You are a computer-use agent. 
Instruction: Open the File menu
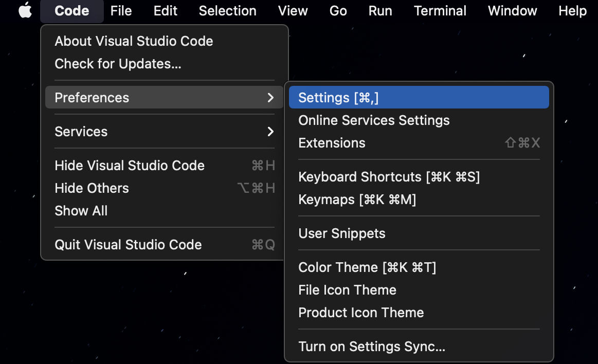[121, 11]
